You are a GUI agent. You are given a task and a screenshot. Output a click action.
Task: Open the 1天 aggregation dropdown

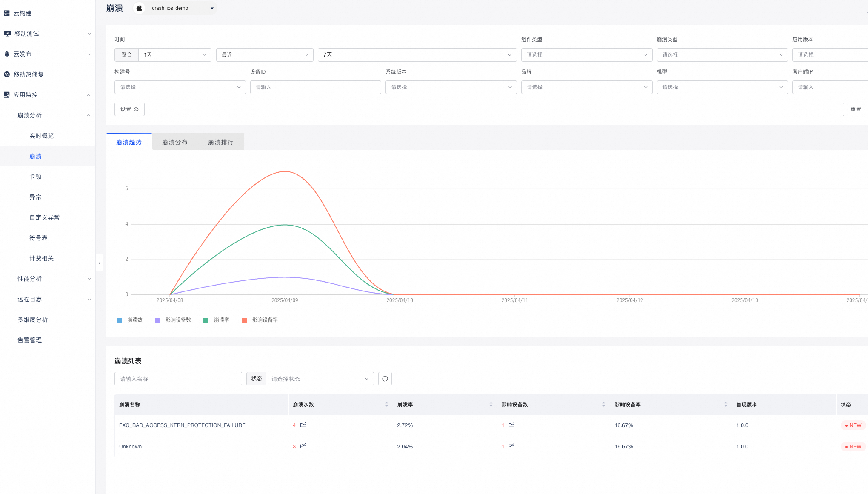pyautogui.click(x=175, y=55)
